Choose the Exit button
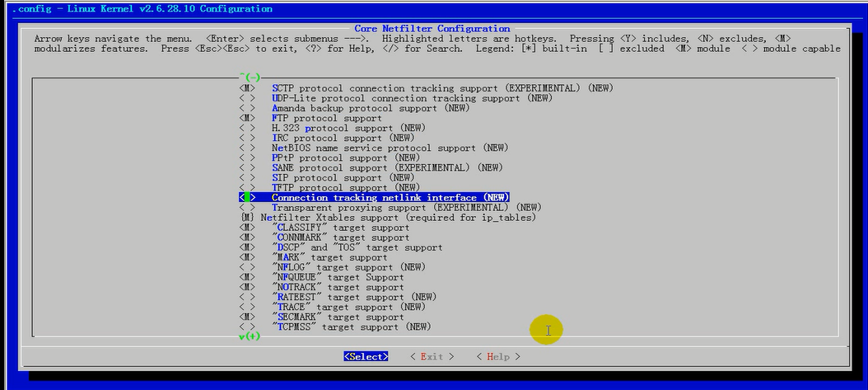The height and width of the screenshot is (390, 868). pyautogui.click(x=432, y=357)
